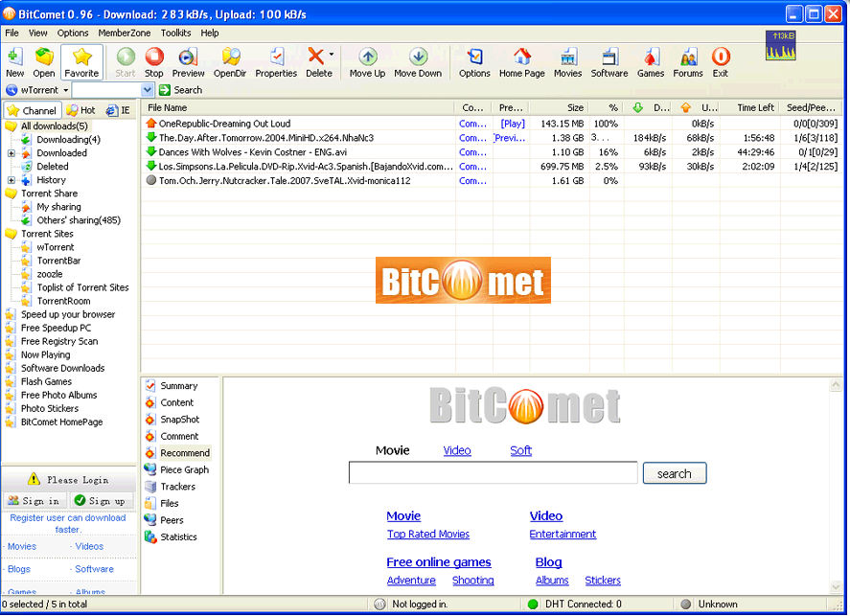The image size is (850, 616).
Task: Open the Options menu
Action: click(x=73, y=33)
